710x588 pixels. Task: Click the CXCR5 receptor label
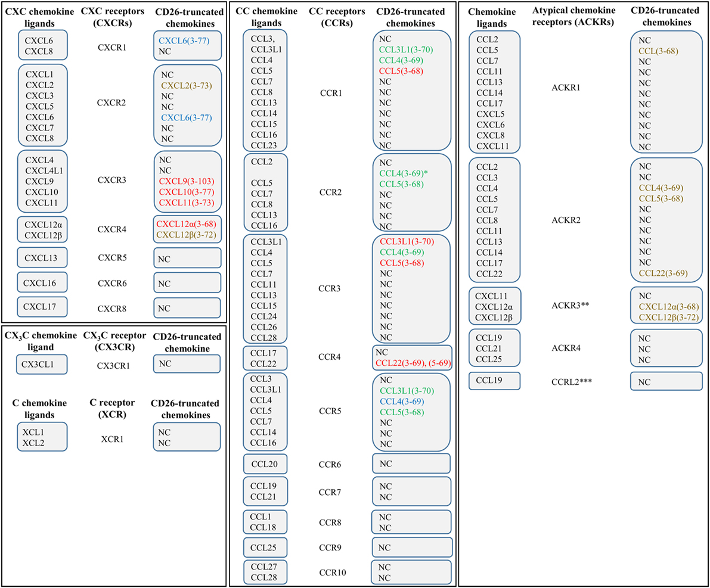(x=112, y=257)
